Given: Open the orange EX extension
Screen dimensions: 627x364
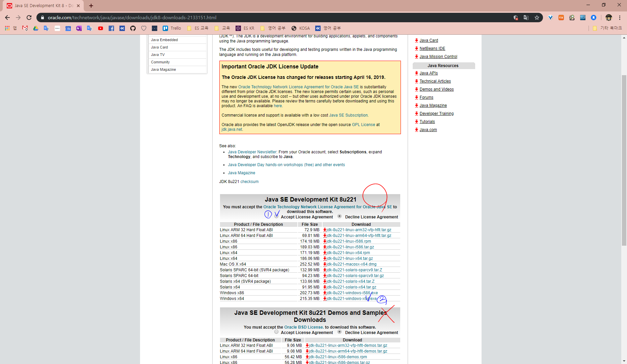Looking at the screenshot, I should click(x=561, y=18).
